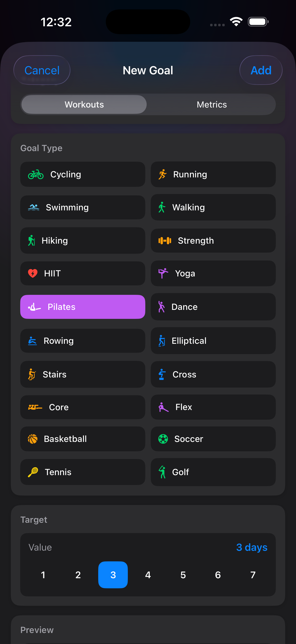Select the purple Yoga pose icon
The image size is (296, 644).
coord(163,273)
